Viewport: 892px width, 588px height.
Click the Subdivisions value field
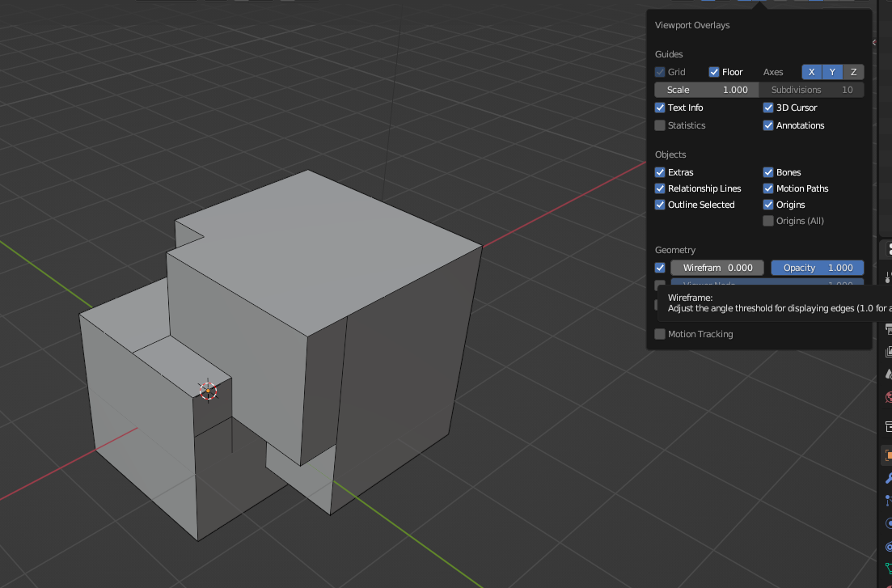coord(812,90)
